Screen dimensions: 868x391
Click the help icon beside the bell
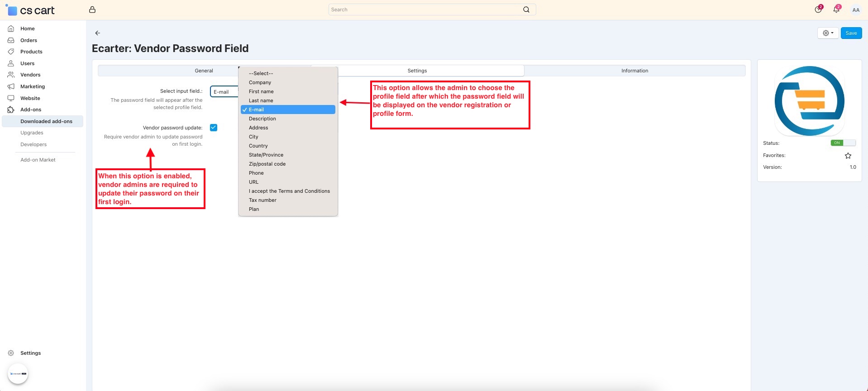click(818, 10)
